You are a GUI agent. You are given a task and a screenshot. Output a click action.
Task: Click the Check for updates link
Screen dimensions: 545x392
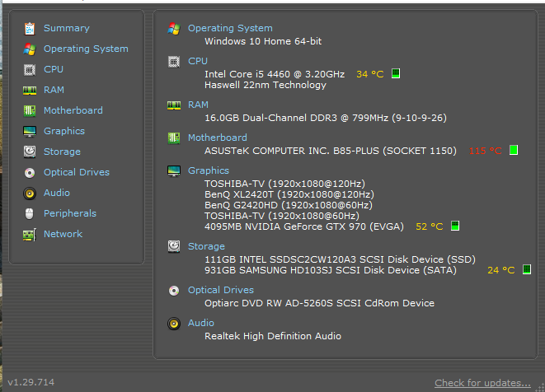(x=483, y=383)
